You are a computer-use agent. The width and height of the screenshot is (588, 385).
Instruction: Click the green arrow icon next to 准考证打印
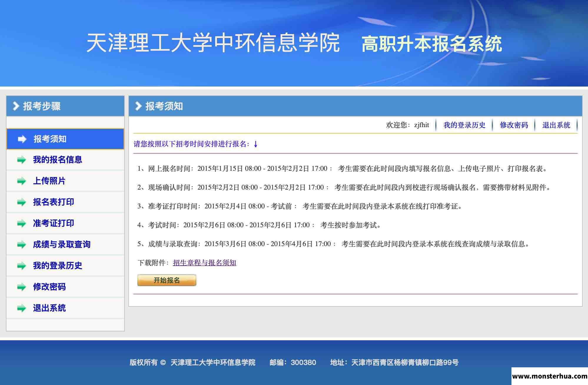tap(21, 223)
